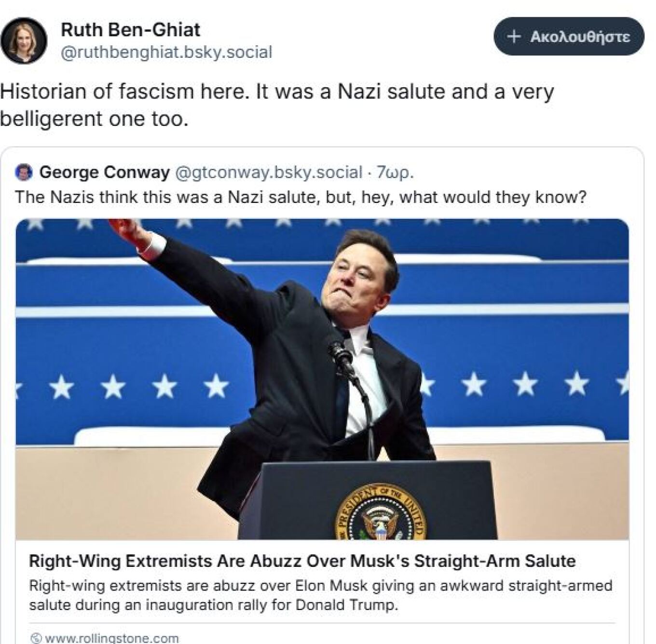Open the Ruth Ben-Ghiat display name
The image size is (656, 644).
(130, 30)
